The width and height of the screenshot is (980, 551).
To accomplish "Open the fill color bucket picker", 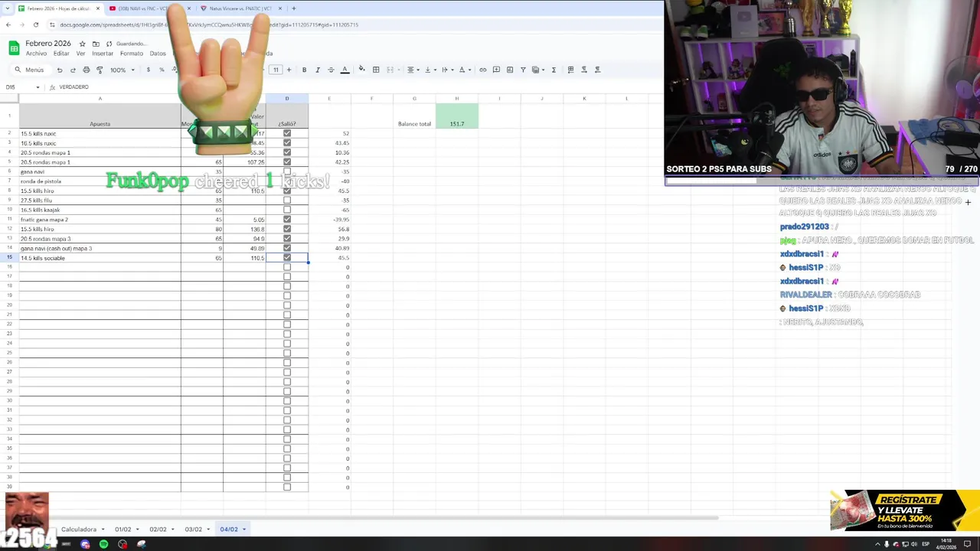I will (362, 70).
